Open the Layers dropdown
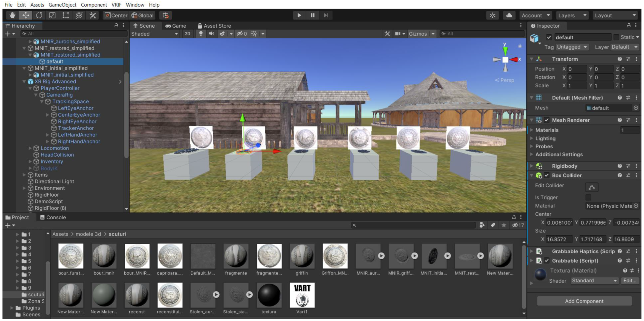The width and height of the screenshot is (644, 321). click(x=572, y=15)
